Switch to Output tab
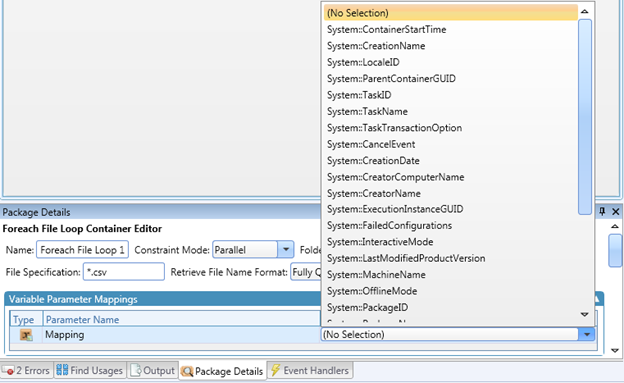The height and width of the screenshot is (383, 624). 152,370
